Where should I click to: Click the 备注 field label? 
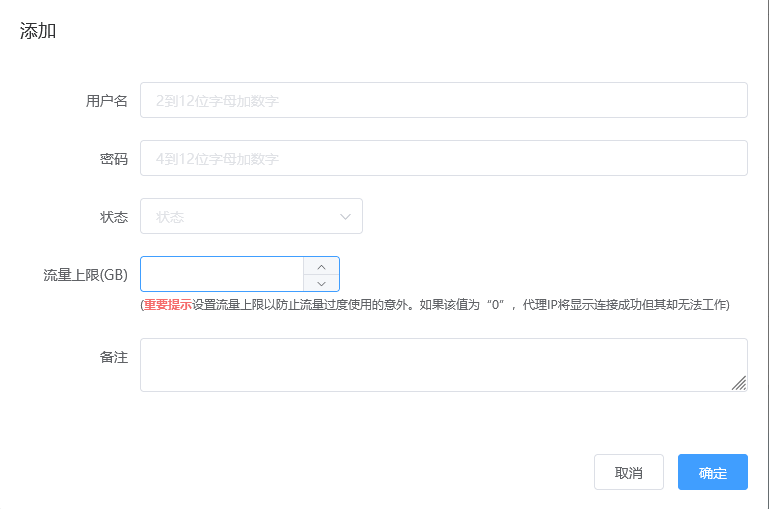point(114,357)
